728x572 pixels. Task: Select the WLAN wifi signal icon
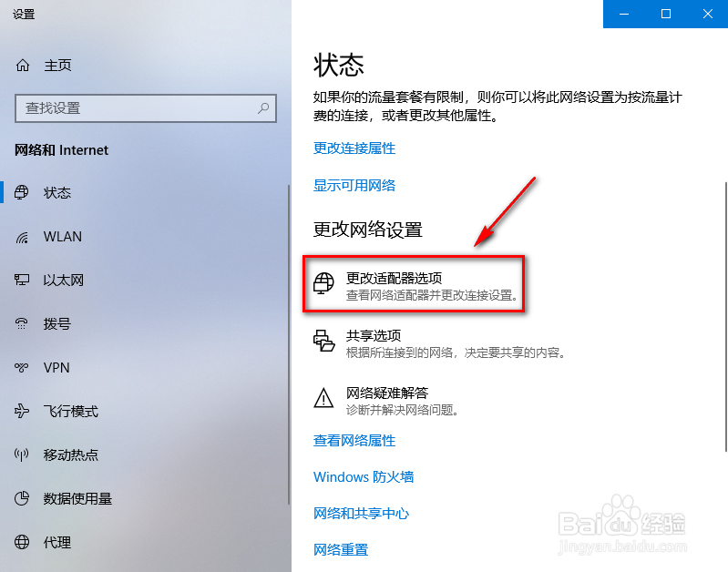coord(22,237)
